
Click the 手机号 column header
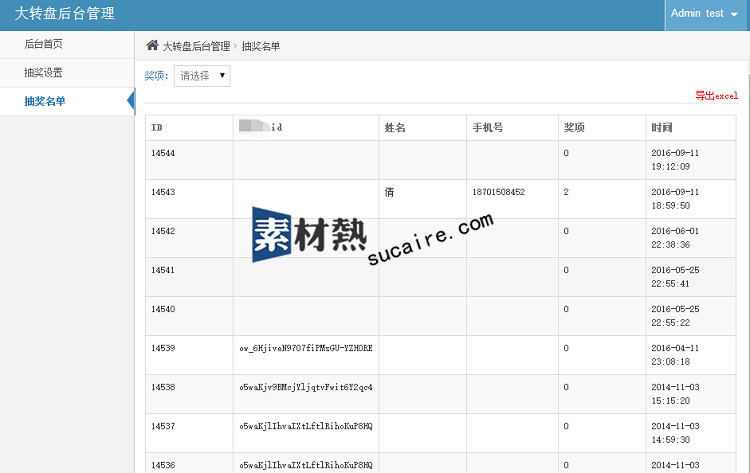[x=487, y=128]
